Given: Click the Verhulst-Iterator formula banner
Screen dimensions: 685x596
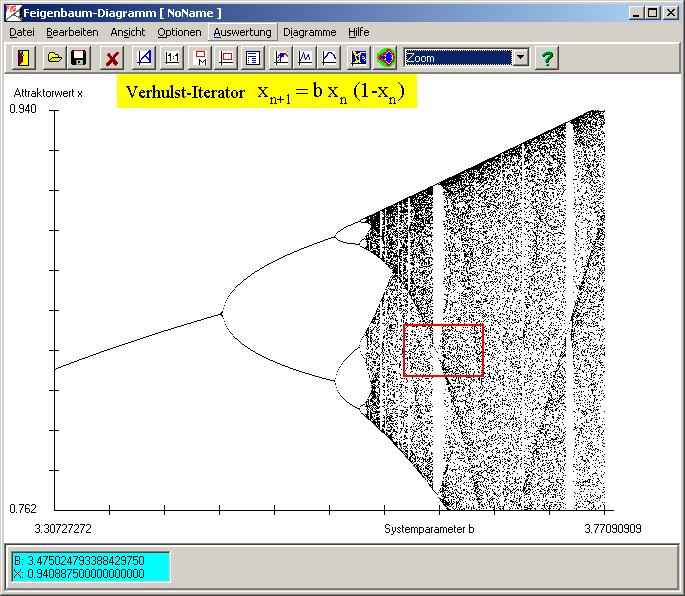Looking at the screenshot, I should coord(266,91).
